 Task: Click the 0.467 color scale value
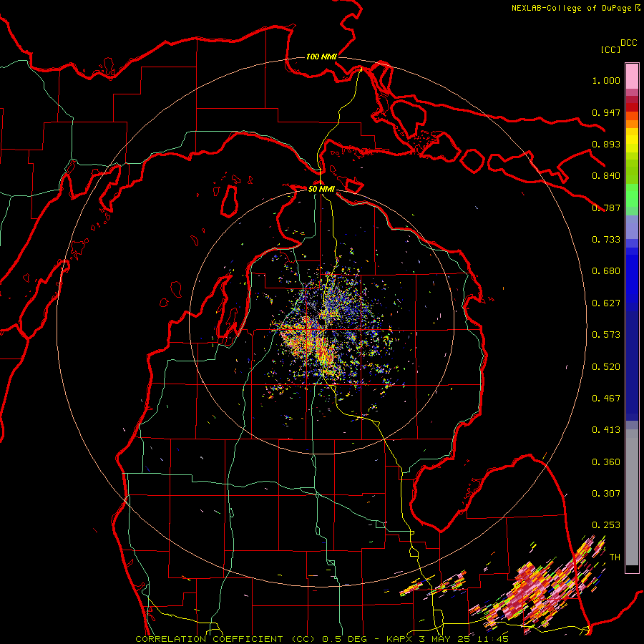pos(606,399)
